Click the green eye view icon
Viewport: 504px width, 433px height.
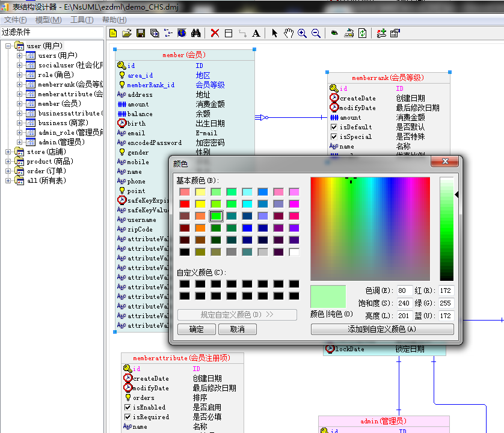point(334,33)
